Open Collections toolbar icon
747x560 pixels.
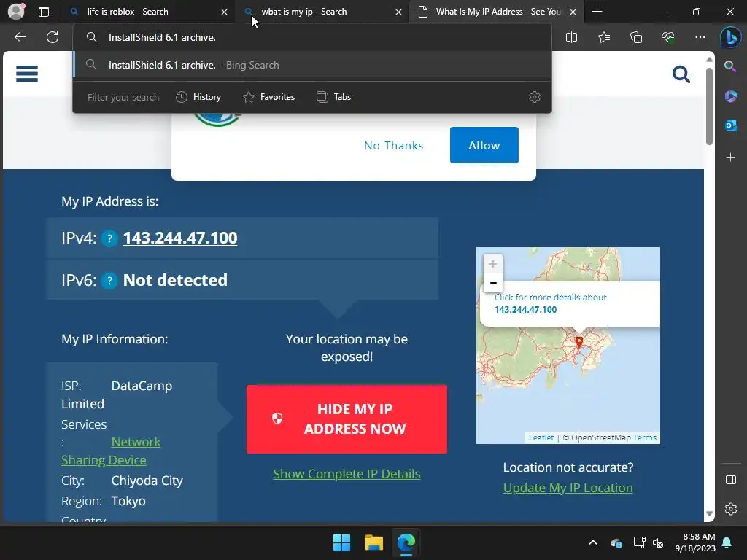[636, 37]
